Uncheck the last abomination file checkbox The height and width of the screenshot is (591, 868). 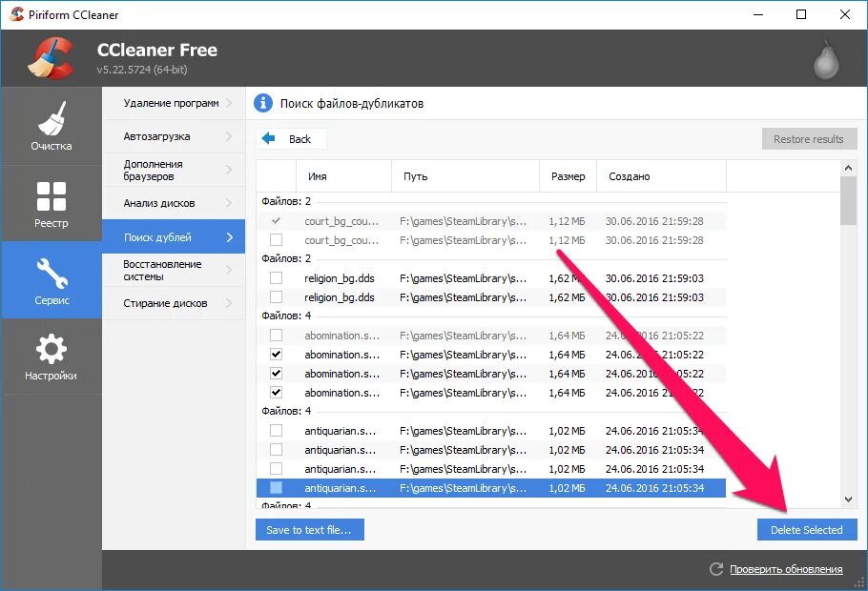276,393
